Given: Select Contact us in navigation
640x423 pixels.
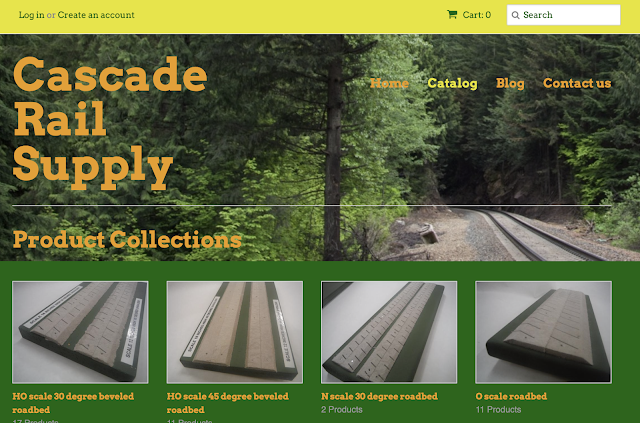Looking at the screenshot, I should (x=577, y=83).
